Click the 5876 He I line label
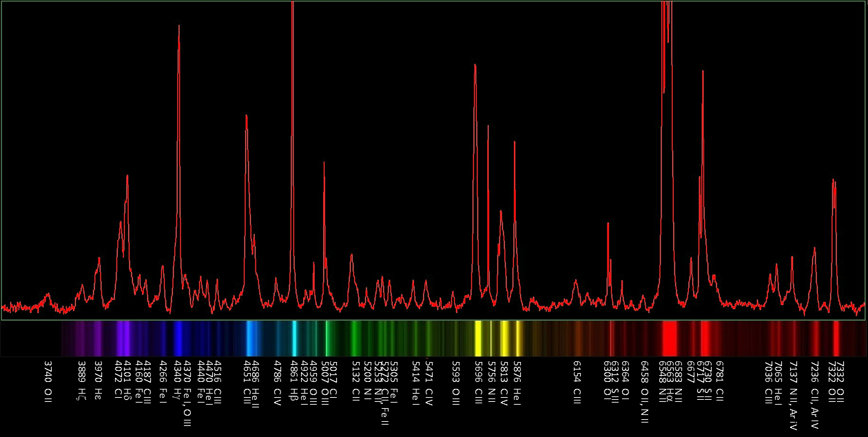 (x=517, y=382)
